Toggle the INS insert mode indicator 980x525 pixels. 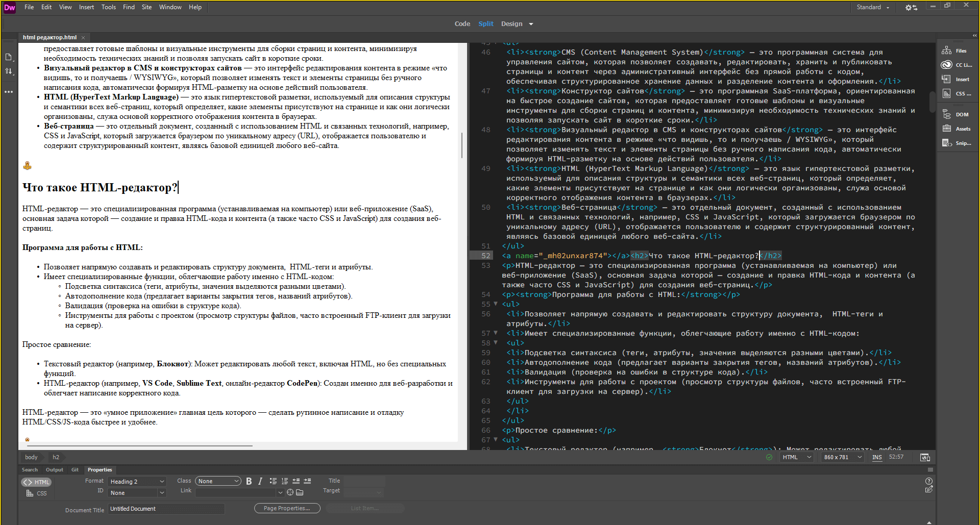pos(877,457)
